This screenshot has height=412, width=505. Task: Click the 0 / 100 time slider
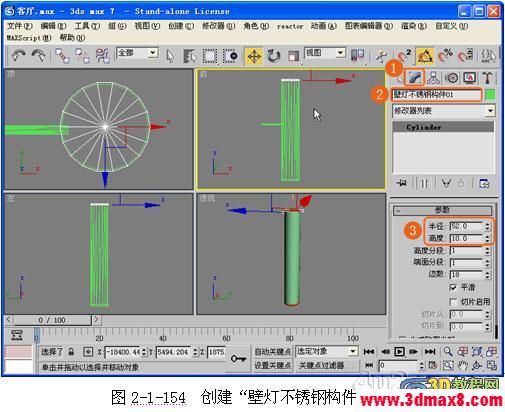pyautogui.click(x=52, y=320)
